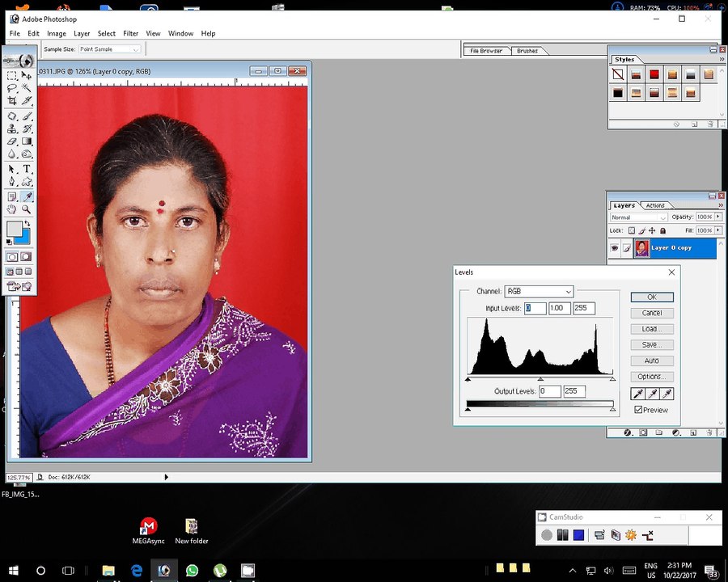This screenshot has width=728, height=582.
Task: Open the Fill slider arrow
Action: [x=718, y=230]
